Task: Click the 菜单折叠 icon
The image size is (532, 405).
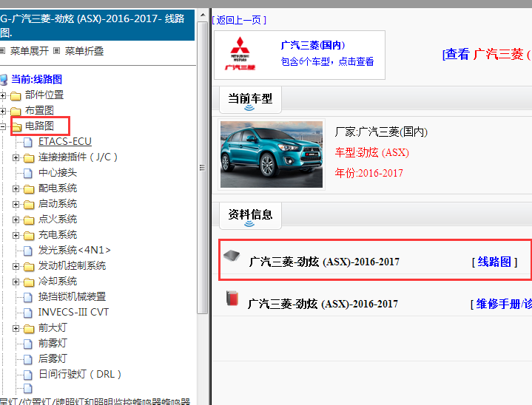Action: [57, 51]
